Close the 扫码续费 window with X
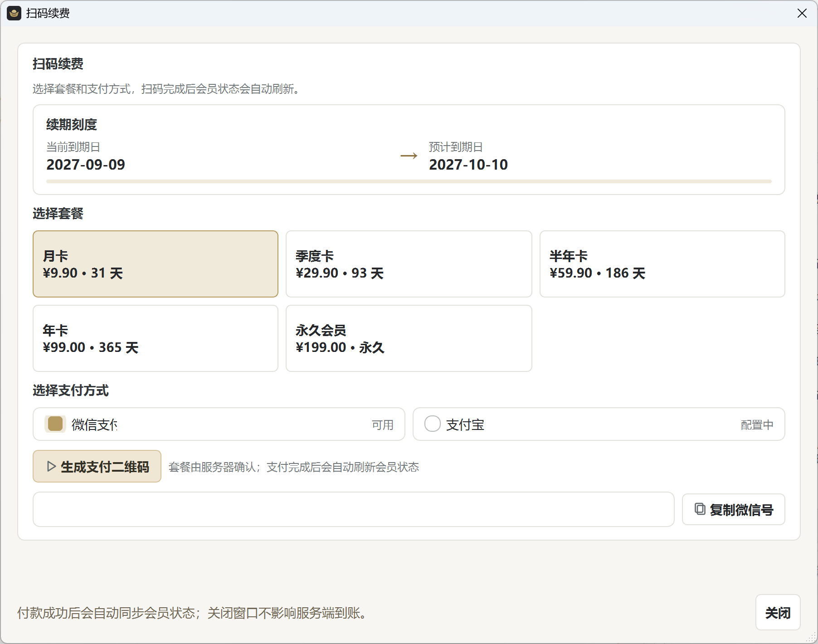Screen dimensions: 818x644 pos(802,13)
